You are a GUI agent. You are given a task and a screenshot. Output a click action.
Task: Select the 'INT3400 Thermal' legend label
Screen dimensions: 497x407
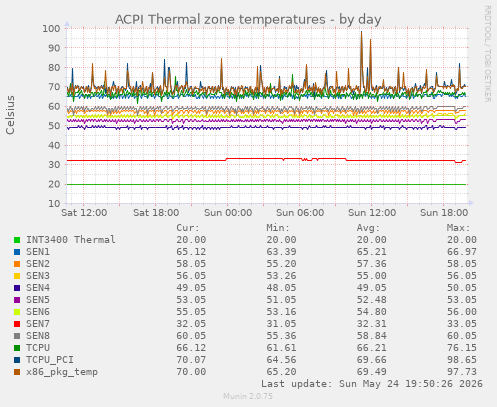(x=71, y=240)
